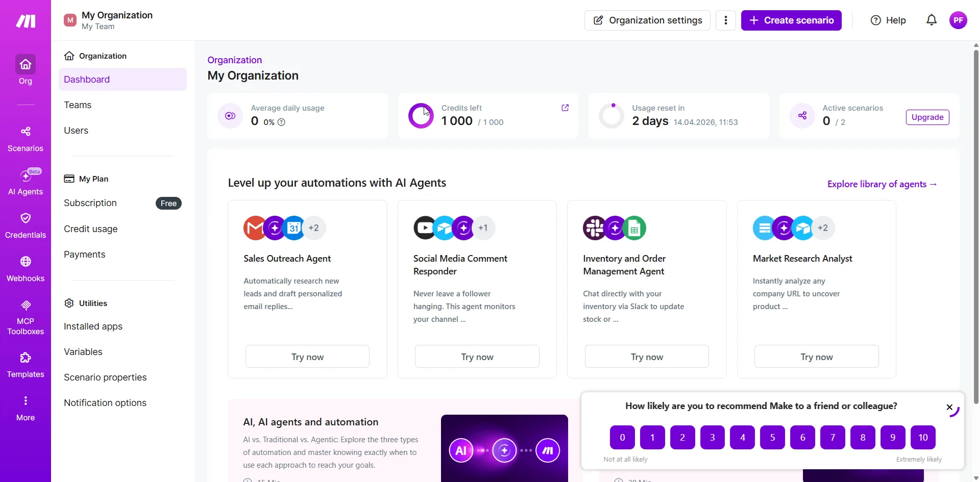Open Scenario properties under Utilities
Image resolution: width=980 pixels, height=482 pixels.
pos(105,377)
